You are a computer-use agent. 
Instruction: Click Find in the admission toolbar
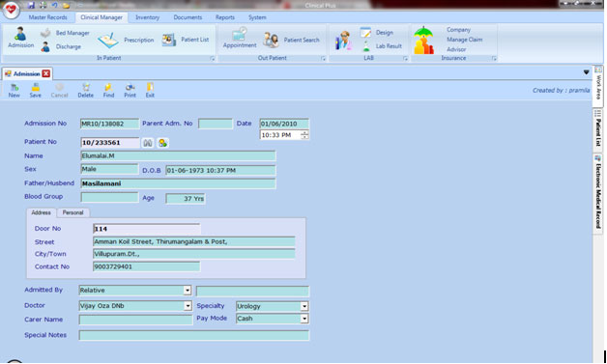tap(108, 91)
